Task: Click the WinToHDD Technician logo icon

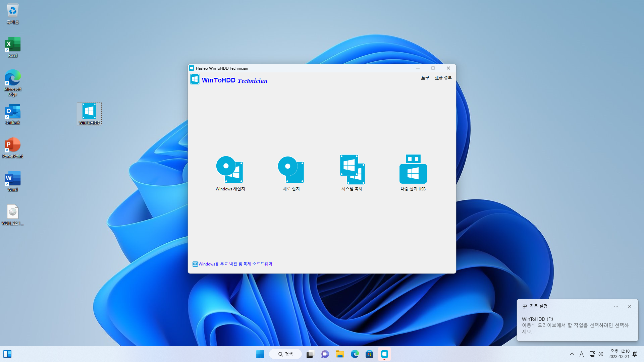Action: 195,79
